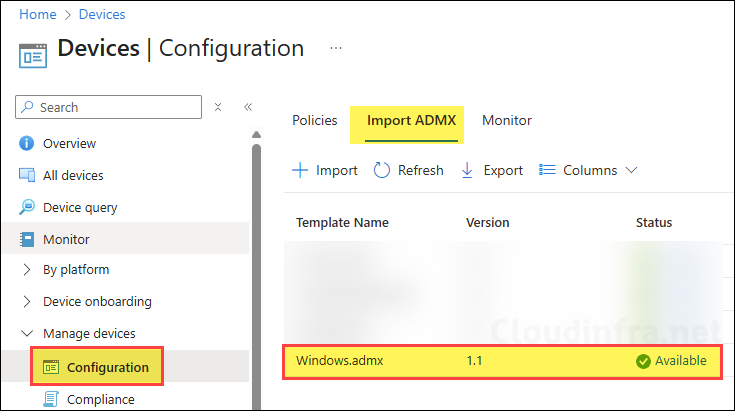This screenshot has height=411, width=735.
Task: Click the All devices icon
Action: 27,176
